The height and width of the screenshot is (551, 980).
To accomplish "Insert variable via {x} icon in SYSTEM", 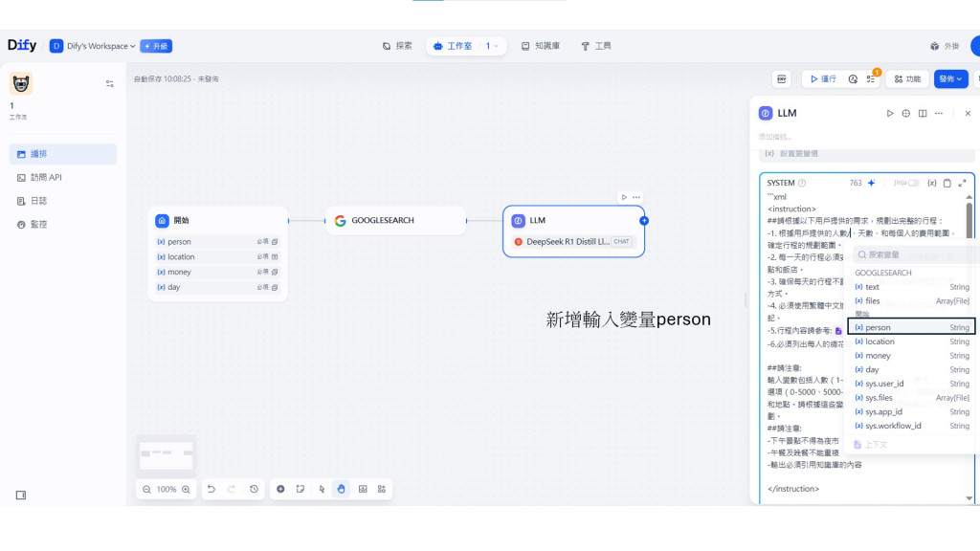I will point(932,183).
